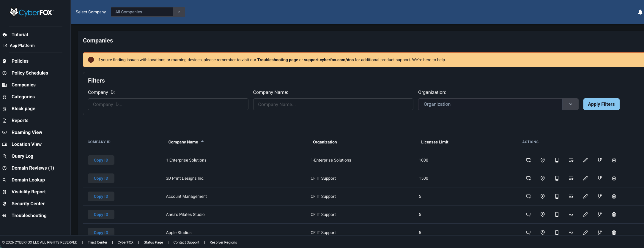Click trash icon for Anna's Pilates Studio
Image resolution: width=644 pixels, height=248 pixels.
(614, 214)
